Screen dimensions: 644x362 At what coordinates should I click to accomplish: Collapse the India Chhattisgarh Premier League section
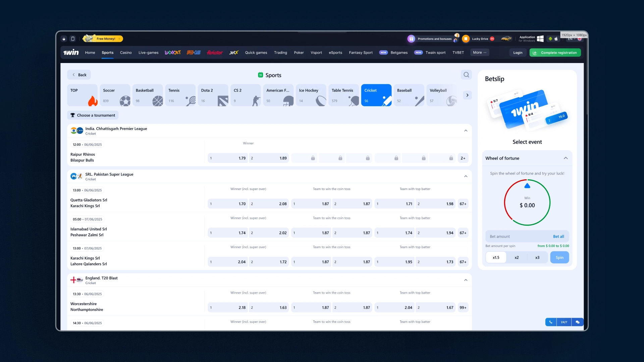point(466,131)
